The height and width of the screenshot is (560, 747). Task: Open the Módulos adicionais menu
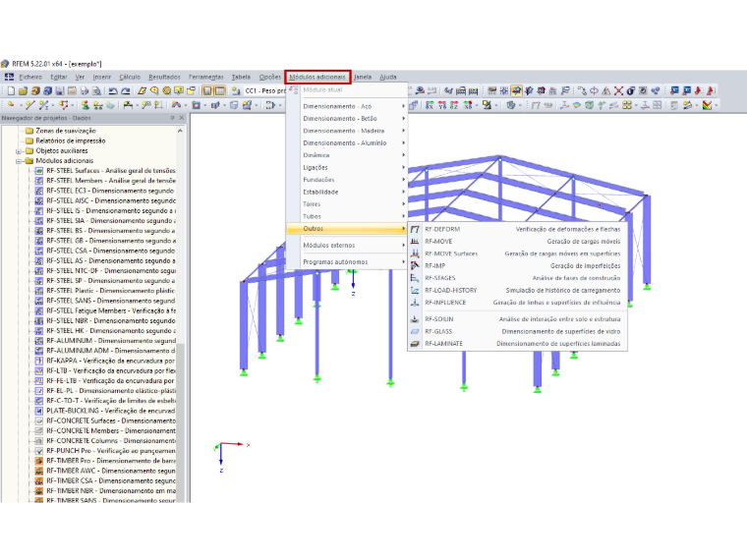coord(317,77)
